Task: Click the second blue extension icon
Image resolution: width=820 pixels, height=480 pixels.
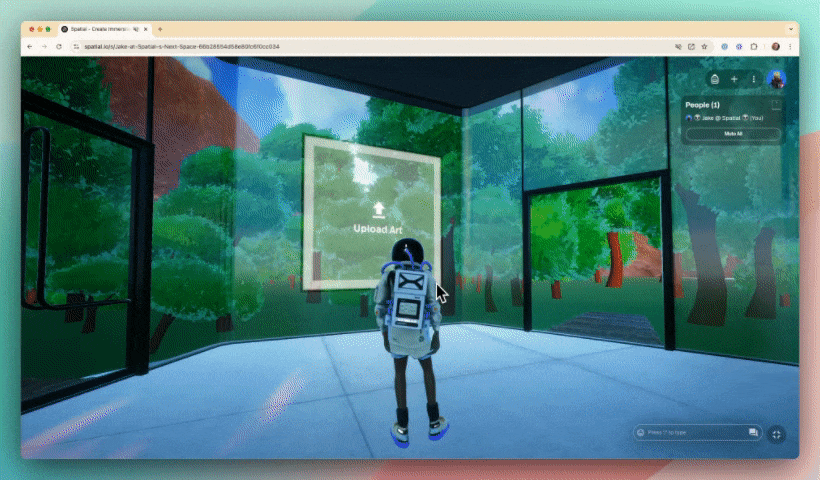Action: pyautogui.click(x=739, y=47)
